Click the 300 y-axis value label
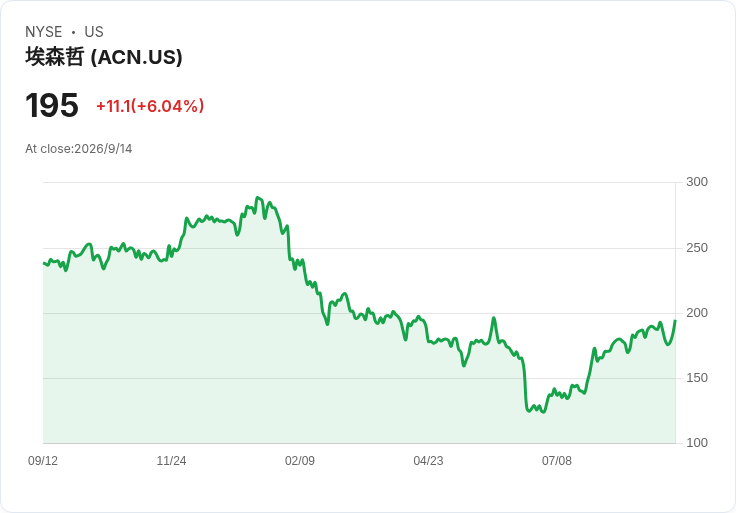The width and height of the screenshot is (736, 513). click(x=697, y=182)
